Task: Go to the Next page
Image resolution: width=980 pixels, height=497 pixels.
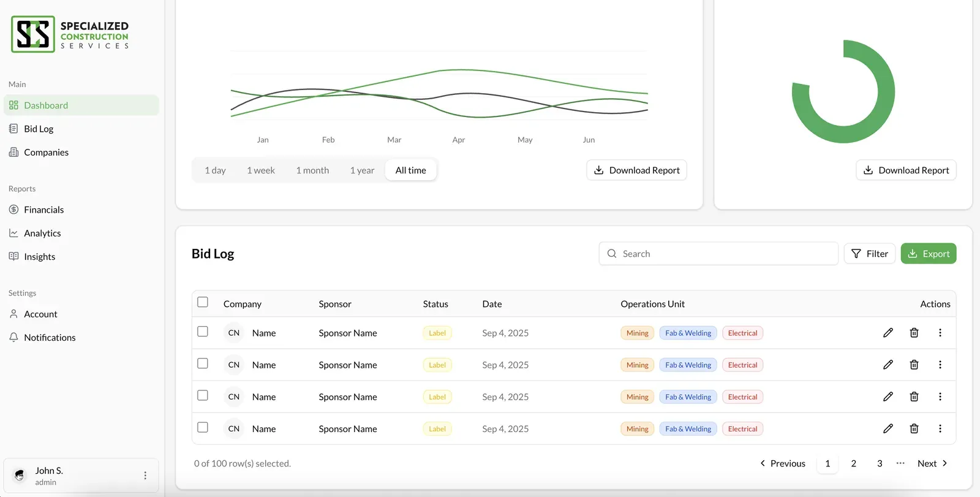Action: tap(932, 463)
